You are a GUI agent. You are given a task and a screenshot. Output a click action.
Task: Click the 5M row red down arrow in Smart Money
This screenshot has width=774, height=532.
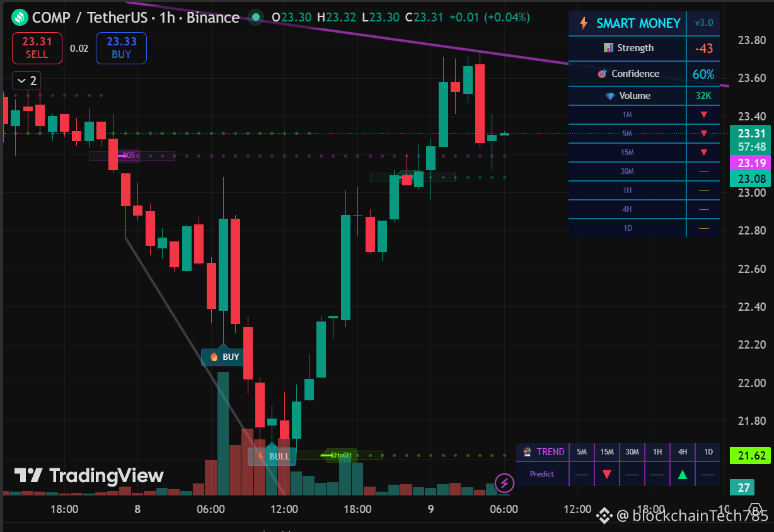[704, 134]
